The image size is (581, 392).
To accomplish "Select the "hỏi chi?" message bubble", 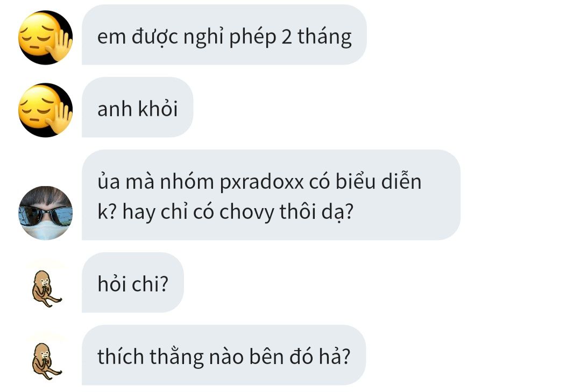I will 133,283.
